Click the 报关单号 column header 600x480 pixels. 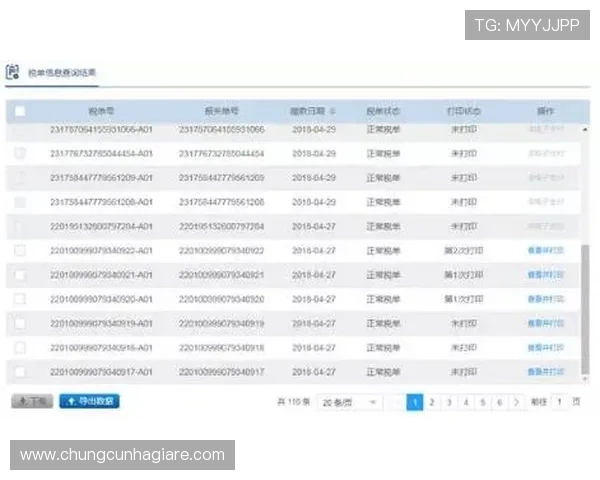pos(222,111)
